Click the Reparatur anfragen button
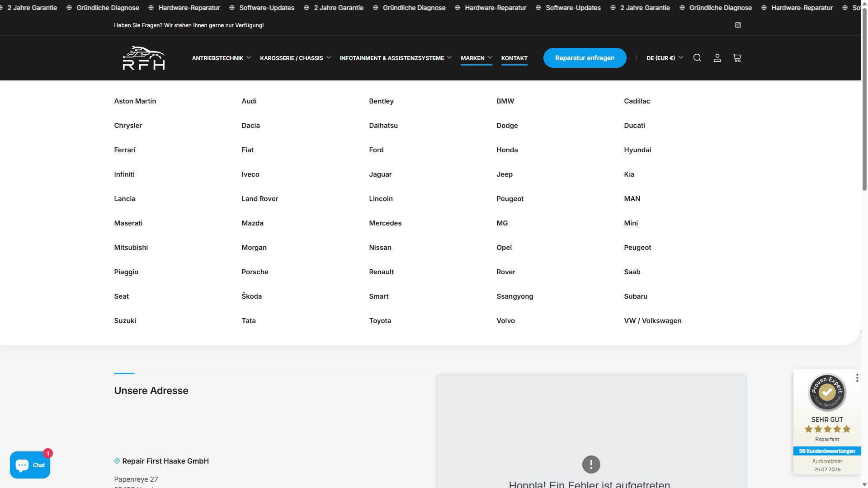868x488 pixels. click(585, 58)
